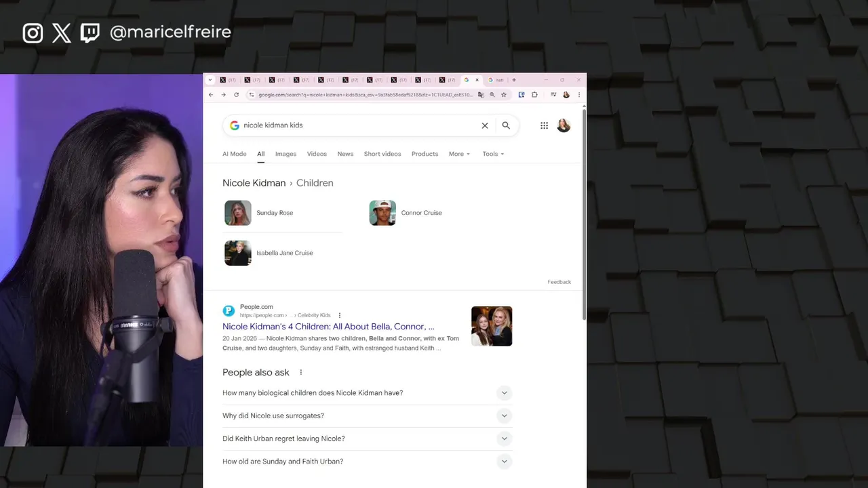Open three-dot options for People.com result

click(x=340, y=315)
